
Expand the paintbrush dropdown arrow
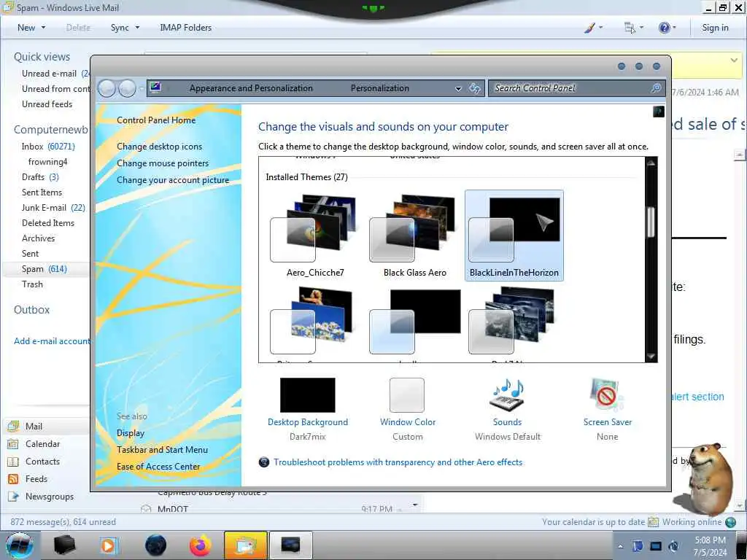click(600, 28)
